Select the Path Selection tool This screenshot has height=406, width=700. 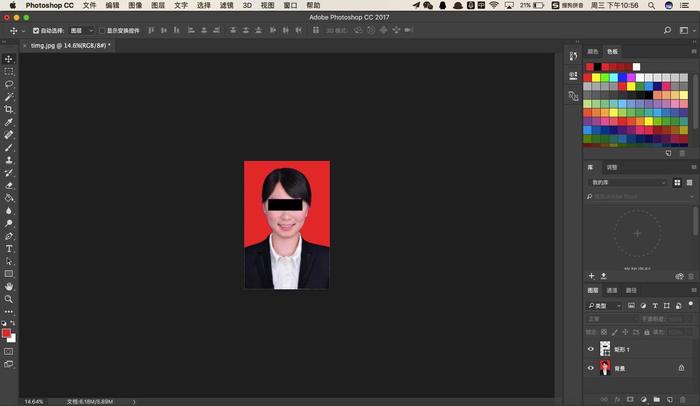pos(8,261)
